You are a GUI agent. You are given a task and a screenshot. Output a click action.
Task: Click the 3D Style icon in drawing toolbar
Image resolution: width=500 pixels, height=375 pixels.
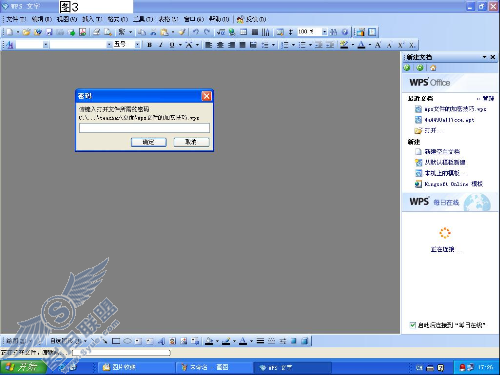pyautogui.click(x=304, y=341)
